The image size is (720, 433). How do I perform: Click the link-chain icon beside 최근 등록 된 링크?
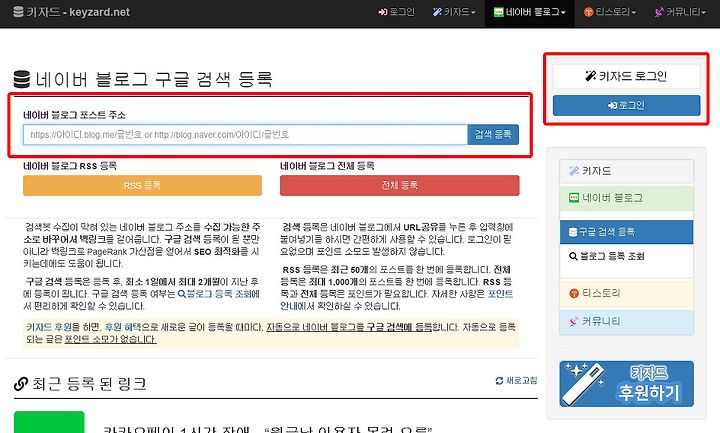coord(21,383)
